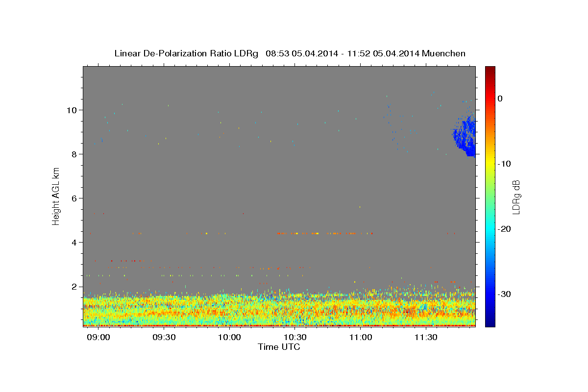This screenshot has height=392, width=588.
Task: Click the colorbar value -20
Action: click(505, 229)
